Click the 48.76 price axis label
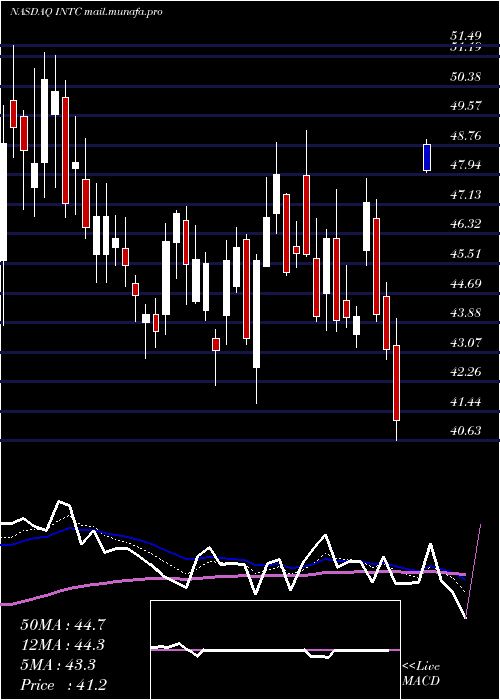 click(x=465, y=136)
